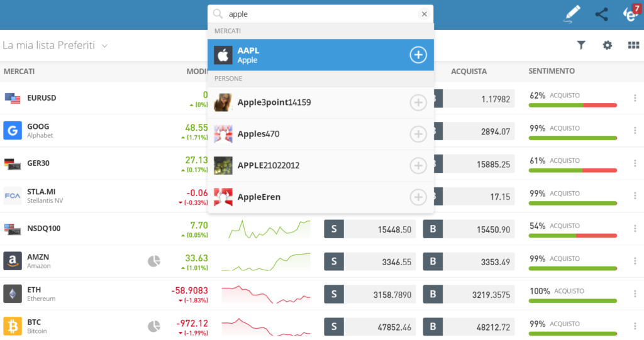The width and height of the screenshot is (644, 340).
Task: Open the BTC Bitcoin market row
Action: tap(322, 326)
